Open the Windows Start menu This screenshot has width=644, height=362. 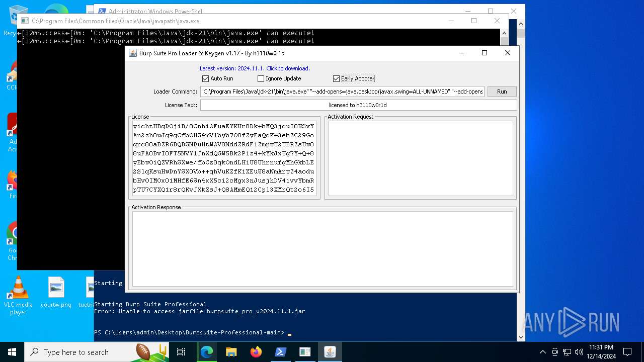[12, 352]
